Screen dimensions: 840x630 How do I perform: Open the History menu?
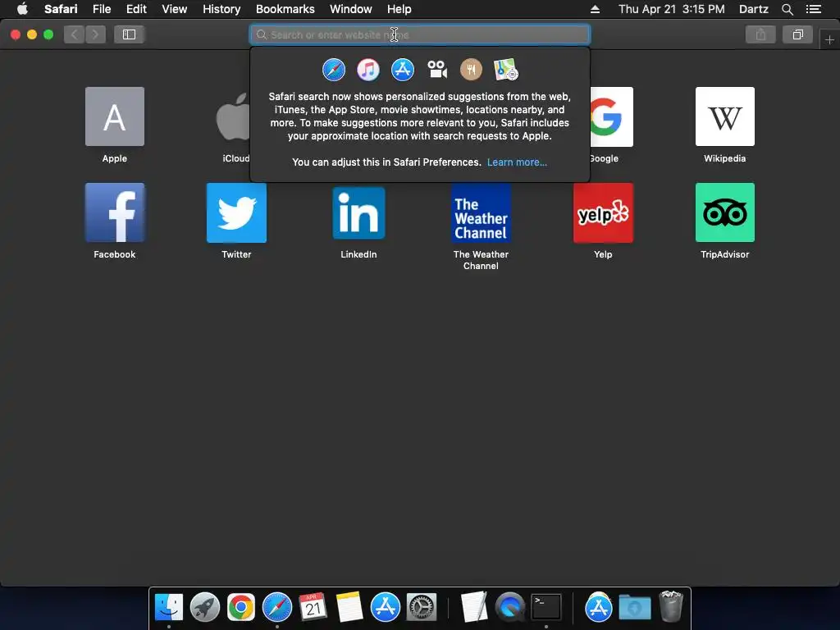[221, 9]
